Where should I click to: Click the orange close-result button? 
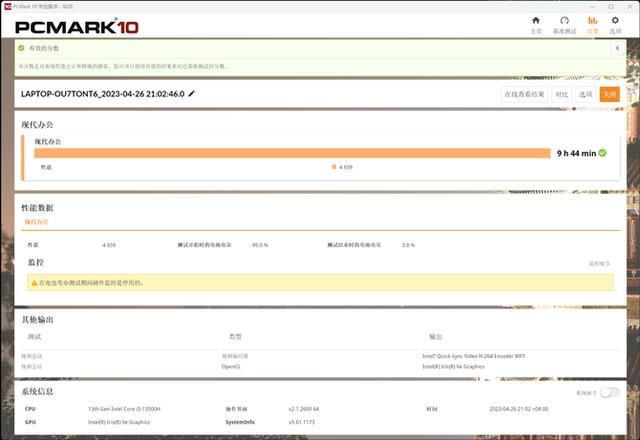point(609,94)
